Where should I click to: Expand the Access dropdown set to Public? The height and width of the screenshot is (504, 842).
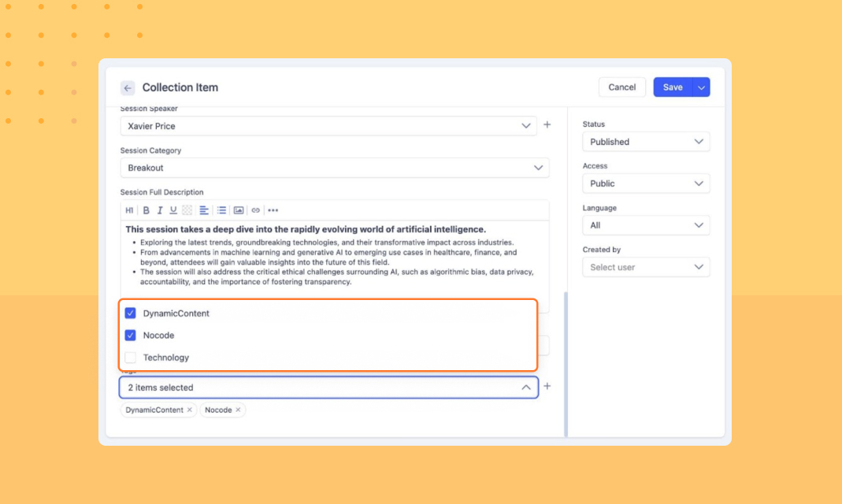pos(645,183)
